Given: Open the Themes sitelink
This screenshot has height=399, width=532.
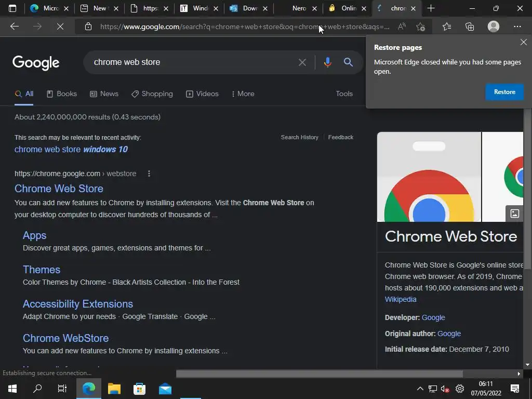Looking at the screenshot, I should (42, 270).
